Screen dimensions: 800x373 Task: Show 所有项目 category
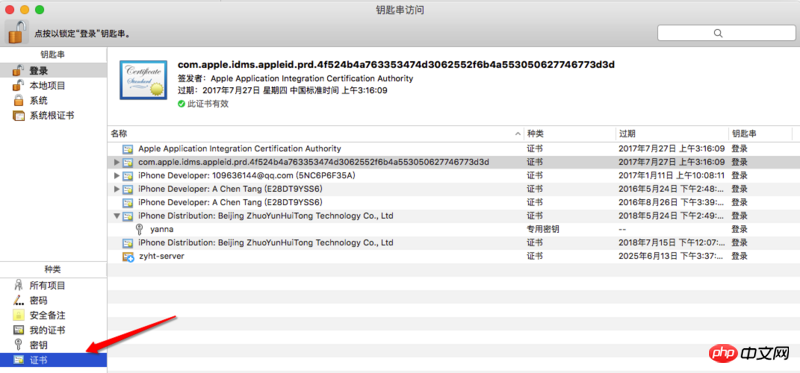point(54,286)
